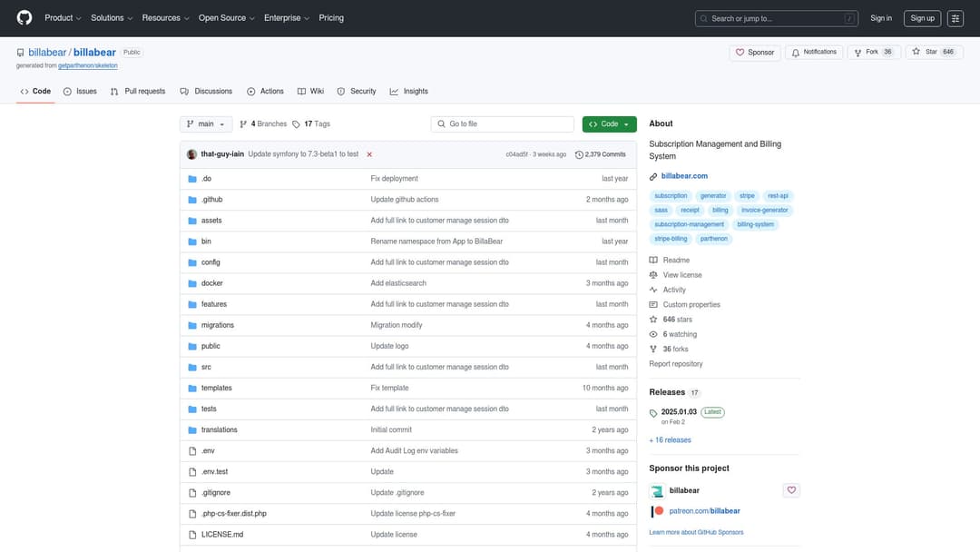Switch to the Wiki tab
The height and width of the screenshot is (552, 980).
click(x=310, y=92)
